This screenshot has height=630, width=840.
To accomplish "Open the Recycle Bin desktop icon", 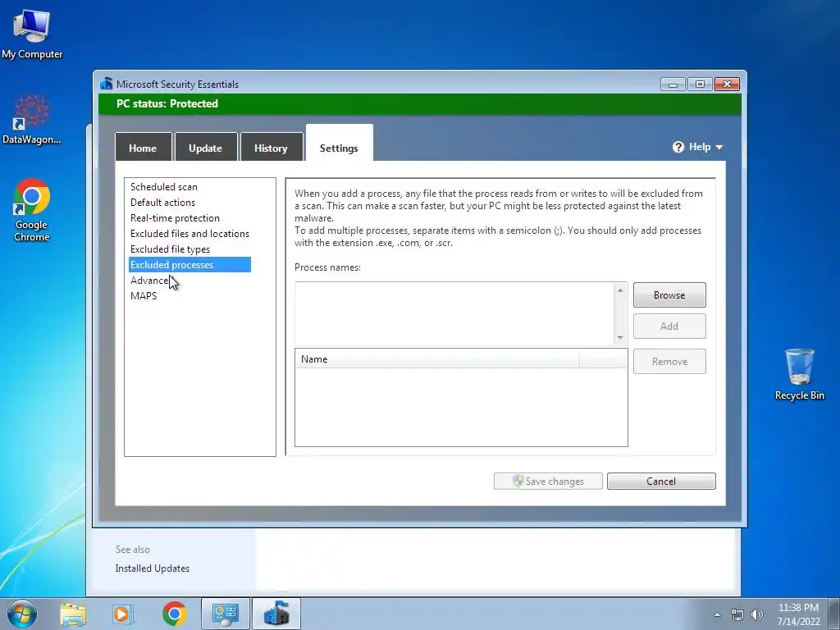I will 799,374.
